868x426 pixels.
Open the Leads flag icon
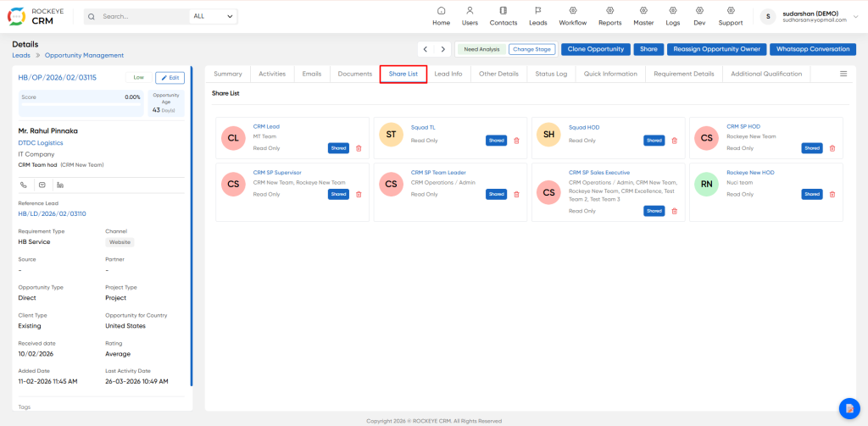click(x=537, y=10)
